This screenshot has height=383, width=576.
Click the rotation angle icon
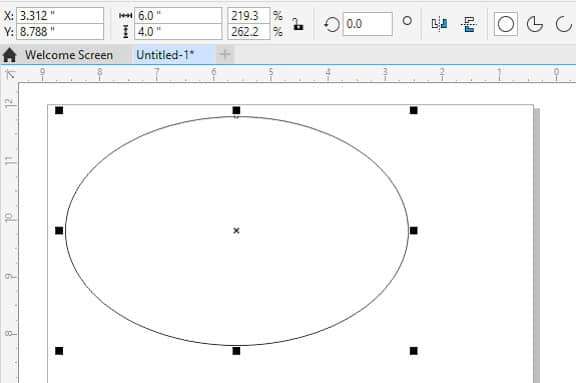pos(331,25)
